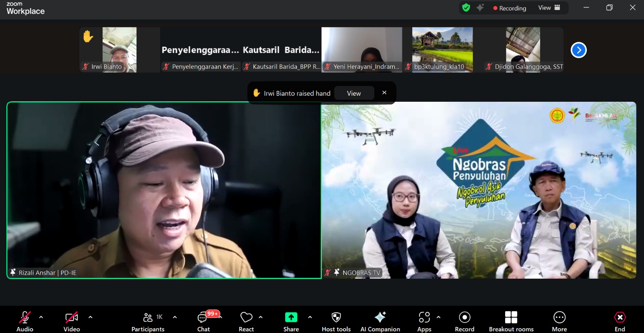
Task: Expand the Chat options caret
Action: [x=221, y=317]
